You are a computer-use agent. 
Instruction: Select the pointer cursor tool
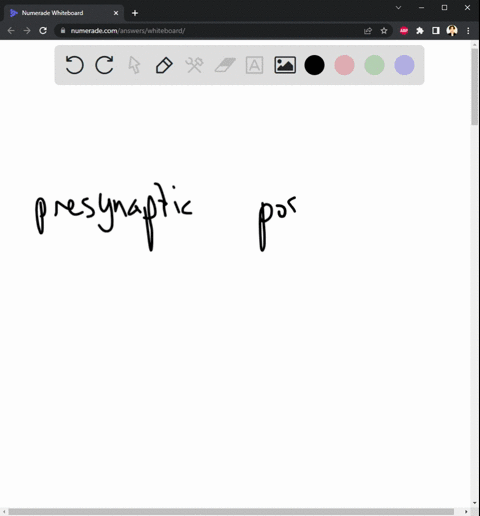coord(134,65)
